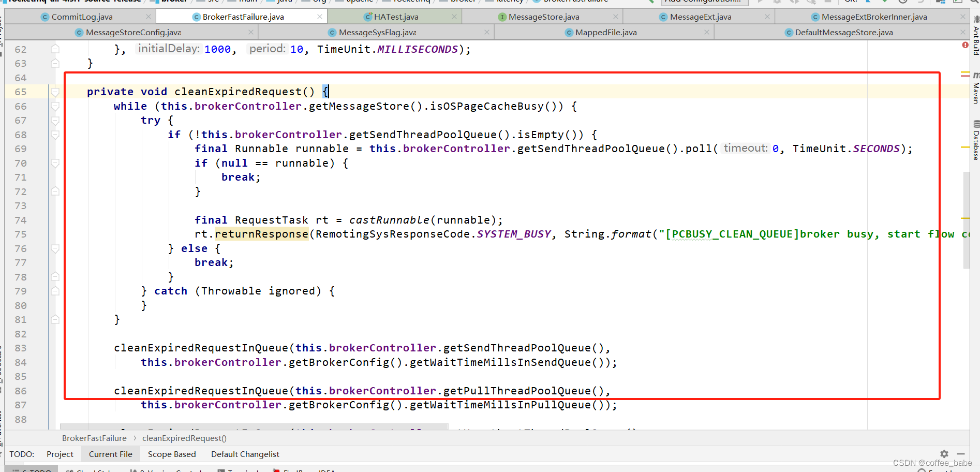Screen dimensions: 980x472
Task: Close the MessageSysFlag.java tab
Action: [486, 32]
